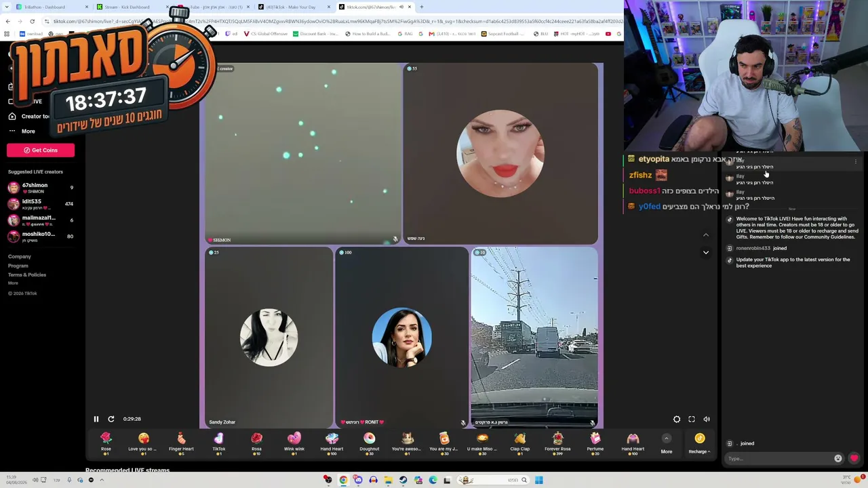Go back in the browser
Image resolution: width=868 pixels, height=488 pixels.
[7, 21]
